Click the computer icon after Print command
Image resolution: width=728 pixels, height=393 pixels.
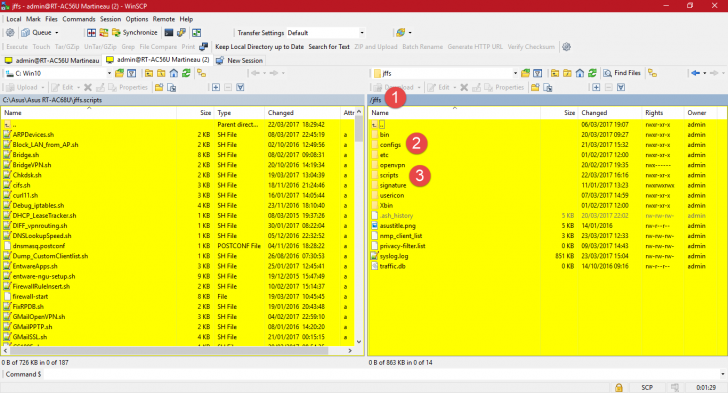203,46
